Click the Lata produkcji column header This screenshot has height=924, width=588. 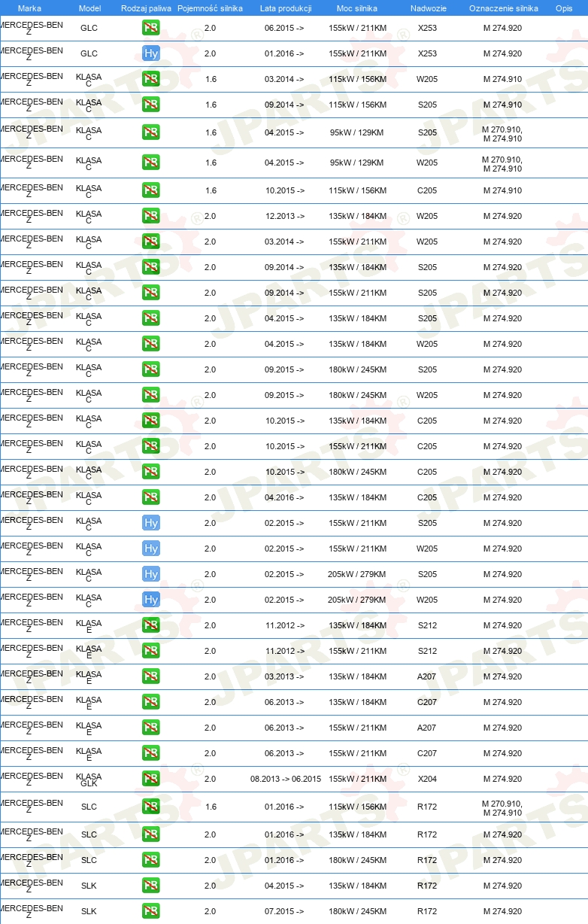click(286, 8)
